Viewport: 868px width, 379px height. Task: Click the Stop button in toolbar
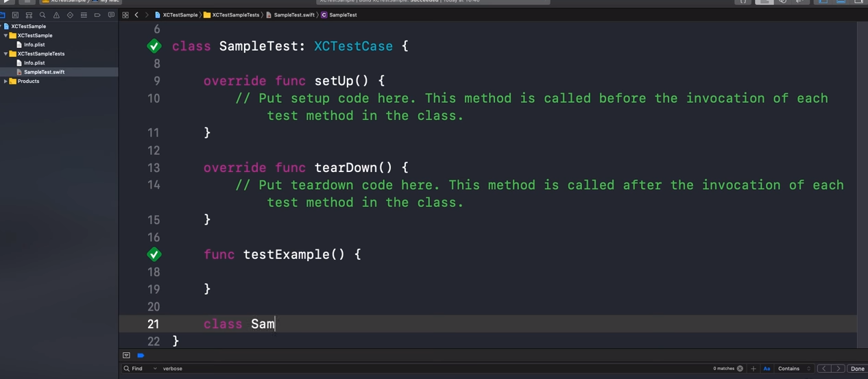[x=27, y=1]
